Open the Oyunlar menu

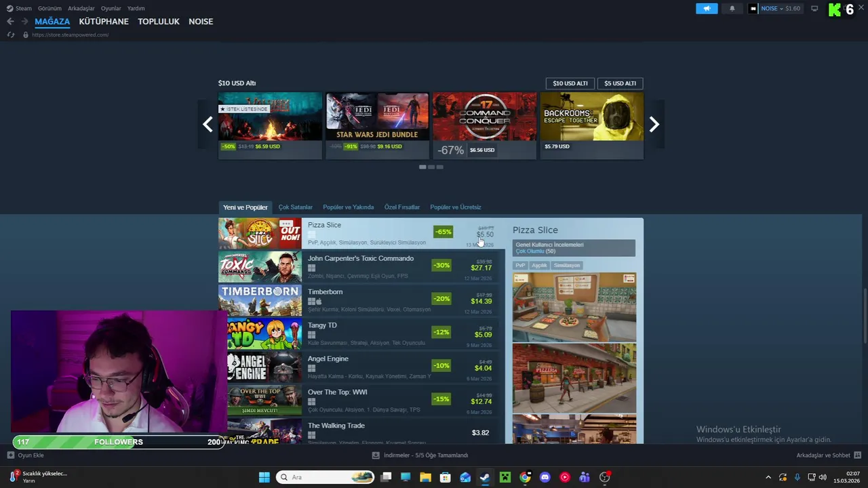point(111,9)
